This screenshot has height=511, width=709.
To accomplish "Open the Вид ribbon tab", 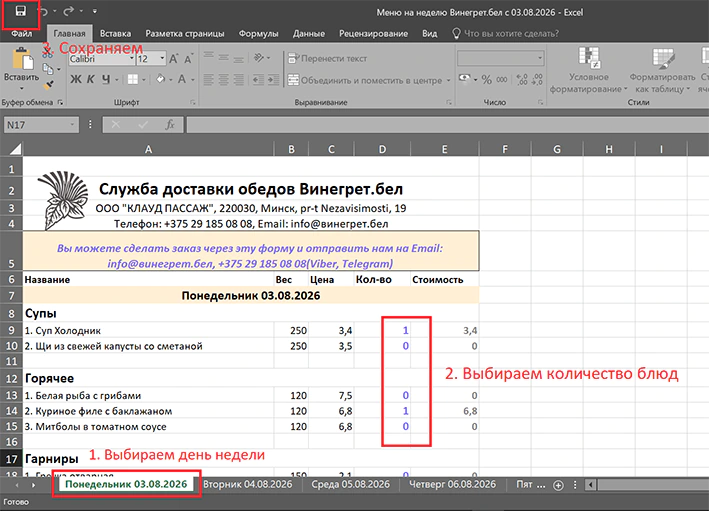I will (430, 33).
